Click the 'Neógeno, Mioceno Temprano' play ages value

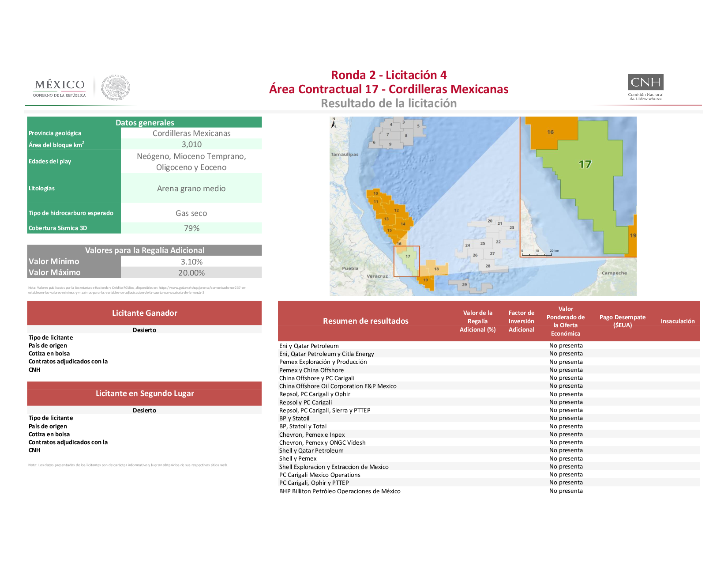[191, 162]
